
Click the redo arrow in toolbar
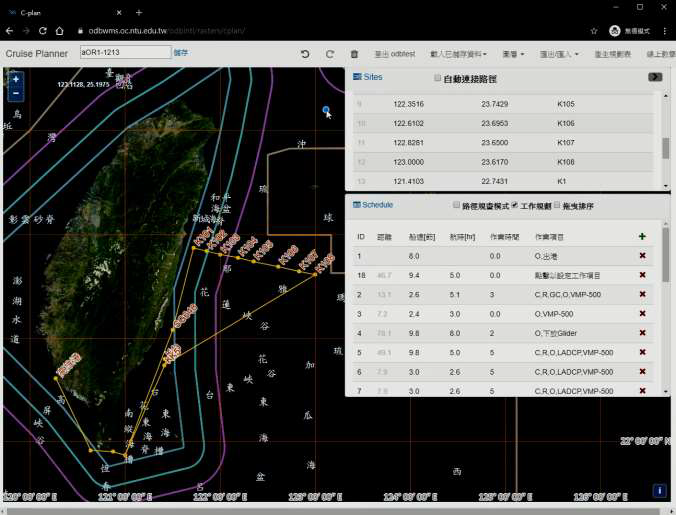330,54
